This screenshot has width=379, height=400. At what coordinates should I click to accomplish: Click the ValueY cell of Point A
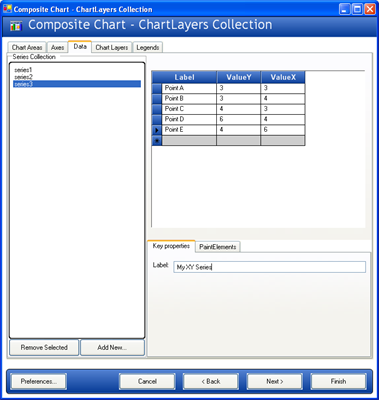pos(239,88)
